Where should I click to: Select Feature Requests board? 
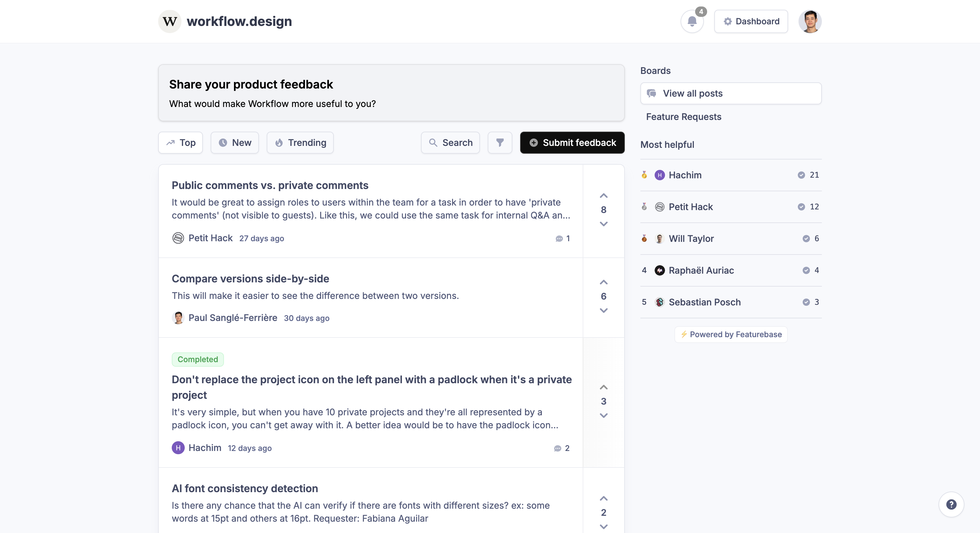pyautogui.click(x=684, y=116)
